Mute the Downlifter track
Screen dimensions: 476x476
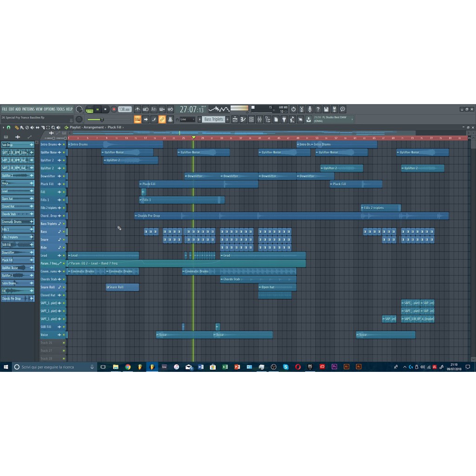[64, 176]
